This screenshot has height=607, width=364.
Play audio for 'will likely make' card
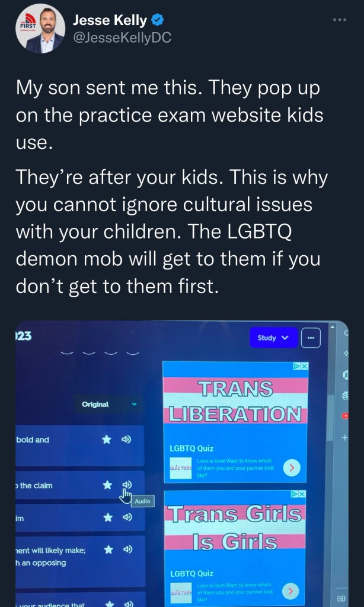129,549
